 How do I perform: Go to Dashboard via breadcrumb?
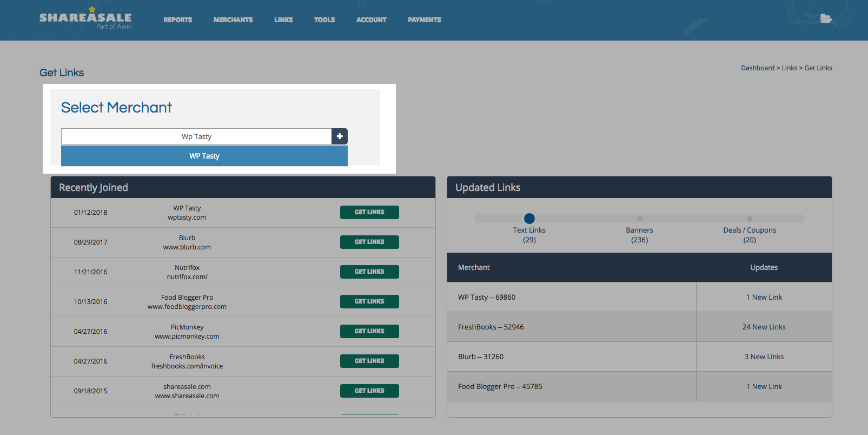pos(758,68)
